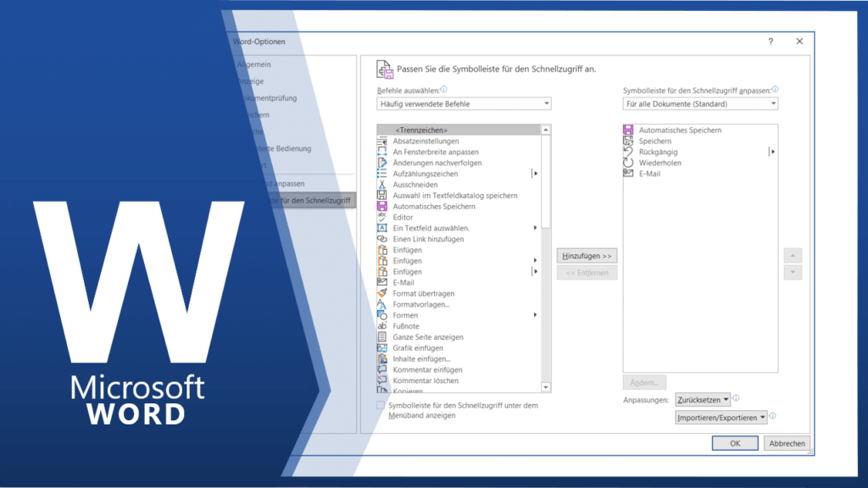Click the Auswahl im Textfeldkatalog speichern icon
Screen dimensions: 868x488
click(x=382, y=196)
